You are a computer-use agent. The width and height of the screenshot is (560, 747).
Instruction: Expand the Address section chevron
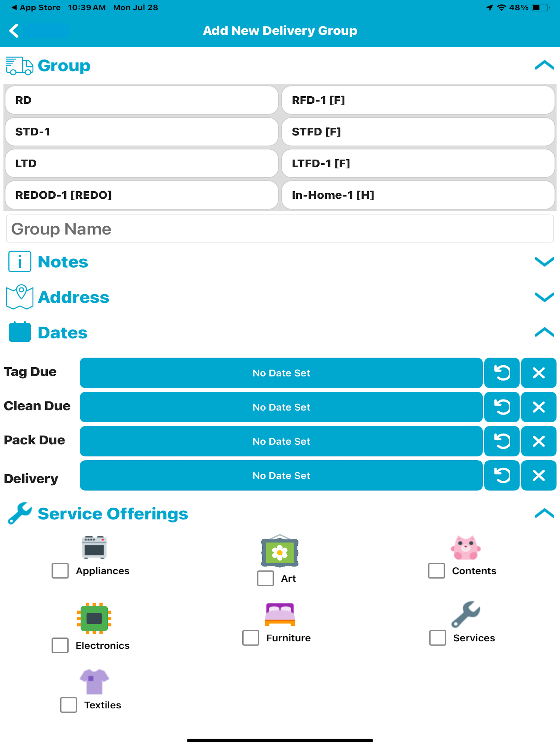coord(545,297)
